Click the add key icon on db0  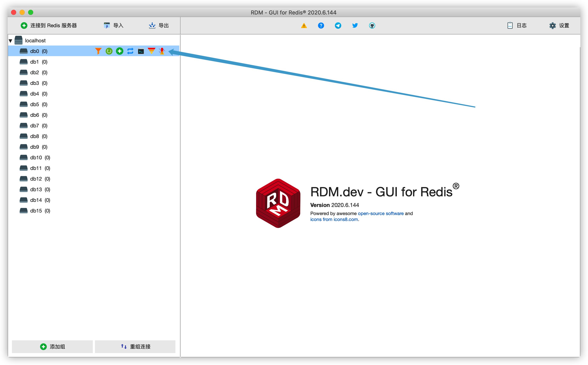[x=119, y=51]
